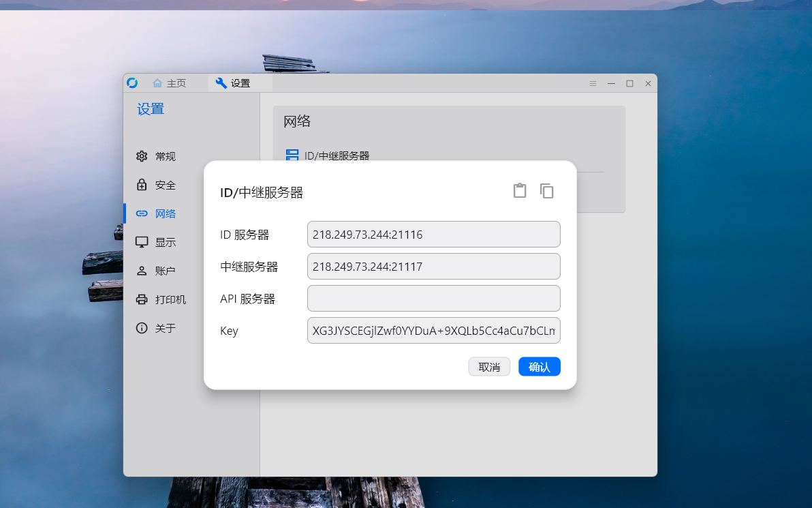Select 网络 network in settings sidebar

click(x=165, y=213)
